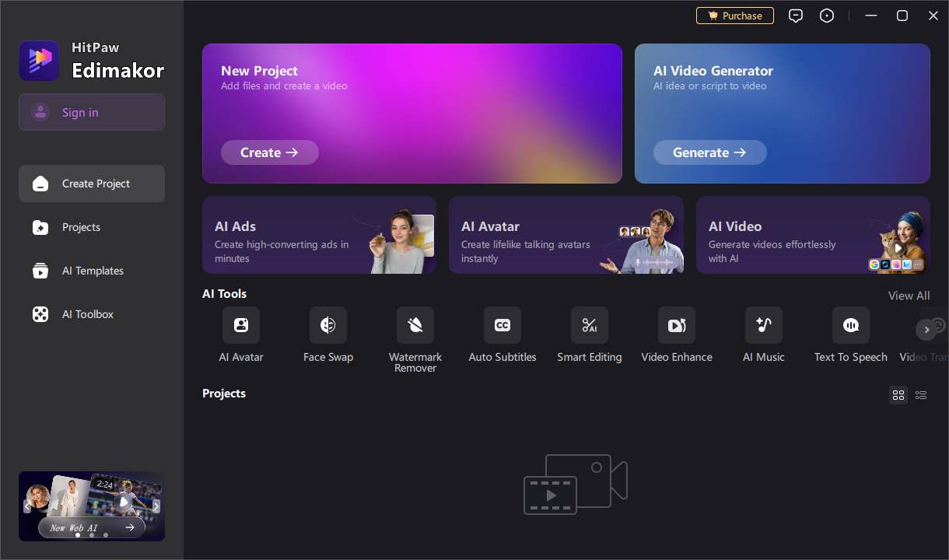Image resolution: width=949 pixels, height=560 pixels.
Task: Click the Create Project home icon
Action: click(x=40, y=184)
